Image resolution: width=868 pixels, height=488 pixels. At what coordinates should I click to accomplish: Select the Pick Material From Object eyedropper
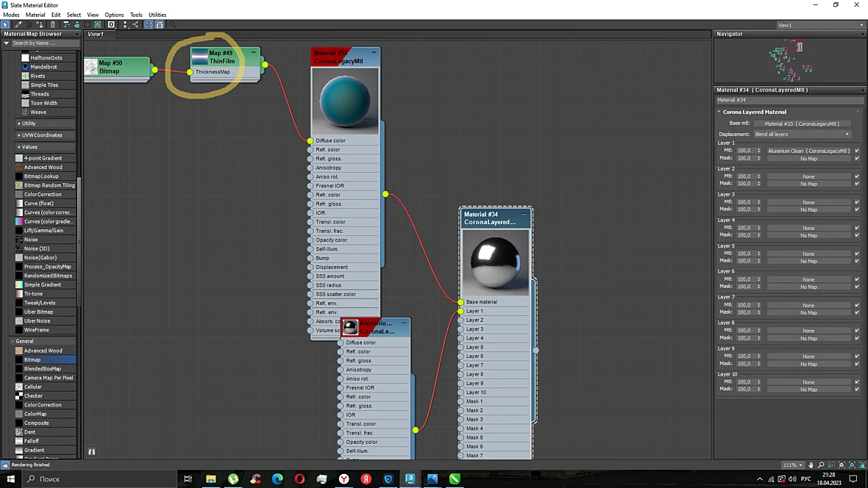click(x=18, y=25)
